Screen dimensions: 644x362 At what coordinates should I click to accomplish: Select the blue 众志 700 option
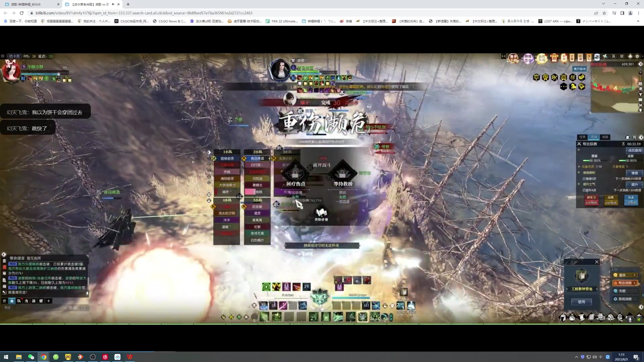click(631, 200)
